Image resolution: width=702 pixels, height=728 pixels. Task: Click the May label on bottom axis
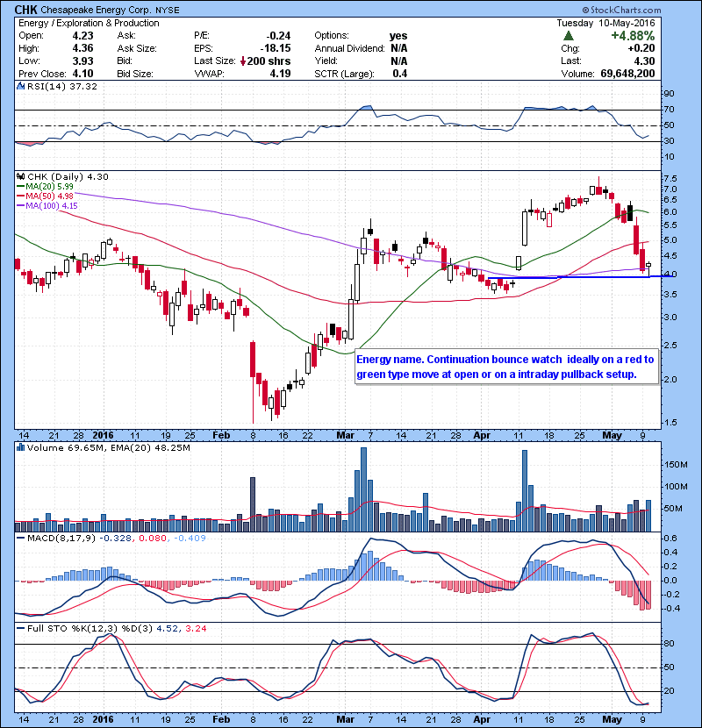(612, 719)
